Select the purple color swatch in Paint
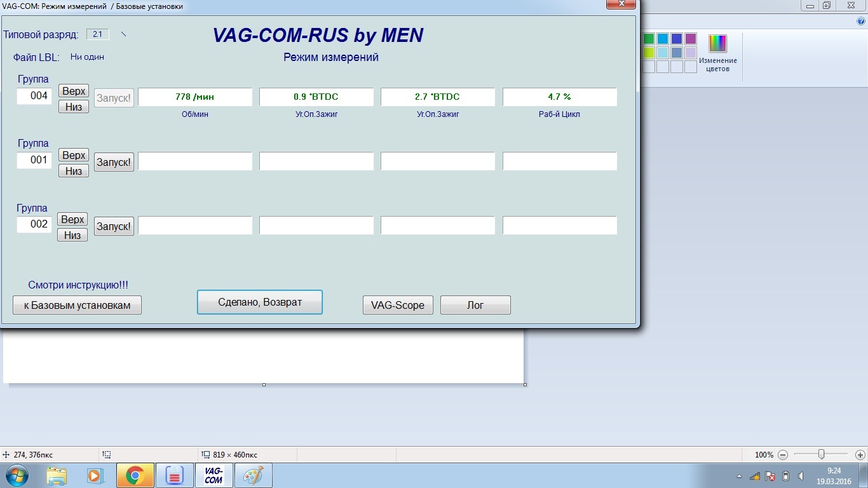 tap(691, 39)
